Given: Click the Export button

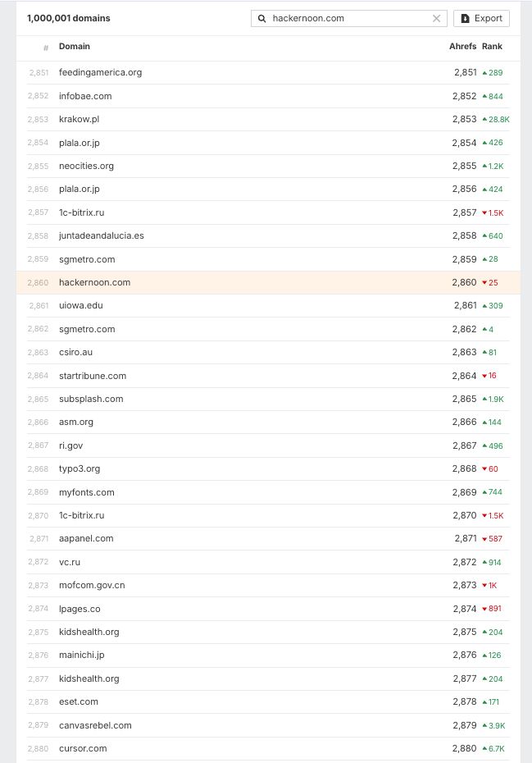Looking at the screenshot, I should [481, 18].
